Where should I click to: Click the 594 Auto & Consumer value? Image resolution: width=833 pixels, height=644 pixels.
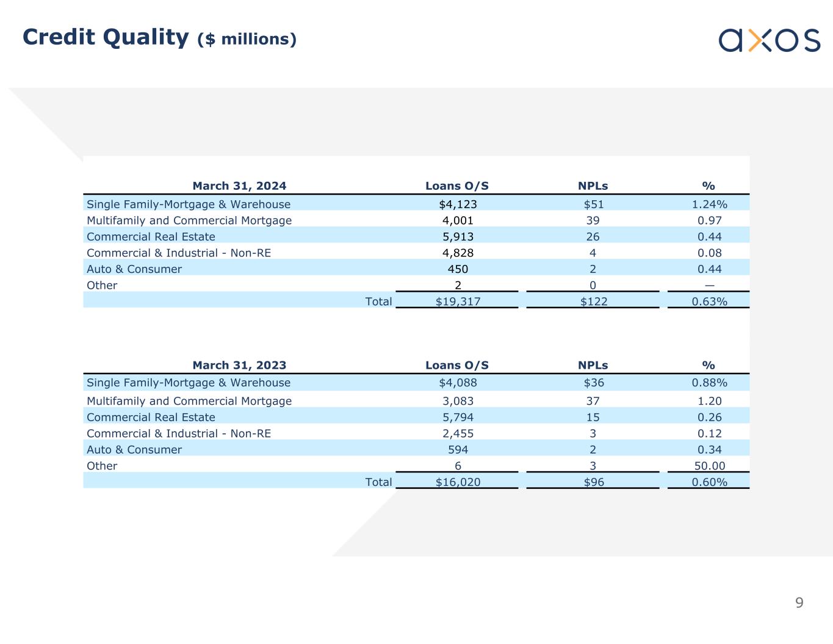(x=458, y=449)
